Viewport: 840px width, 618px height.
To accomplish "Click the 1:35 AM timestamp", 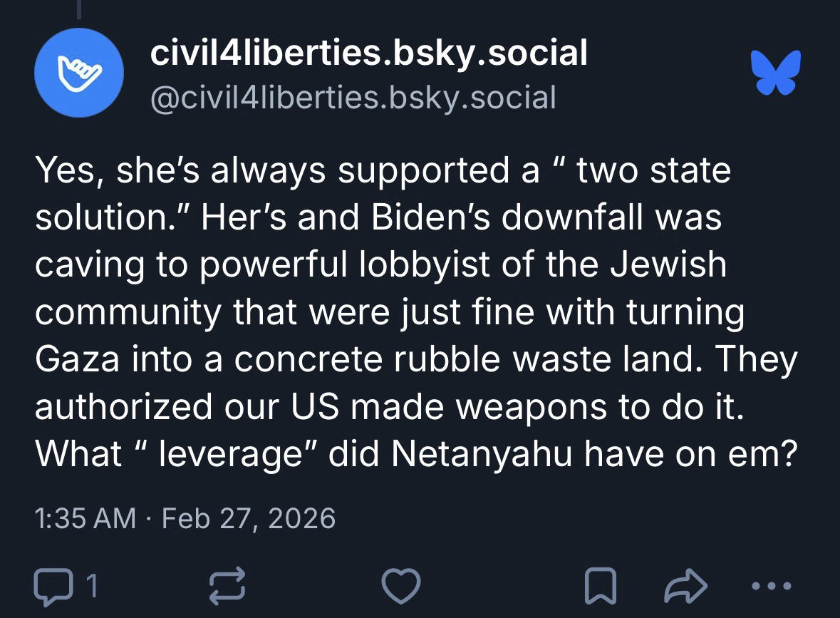I will click(x=85, y=517).
